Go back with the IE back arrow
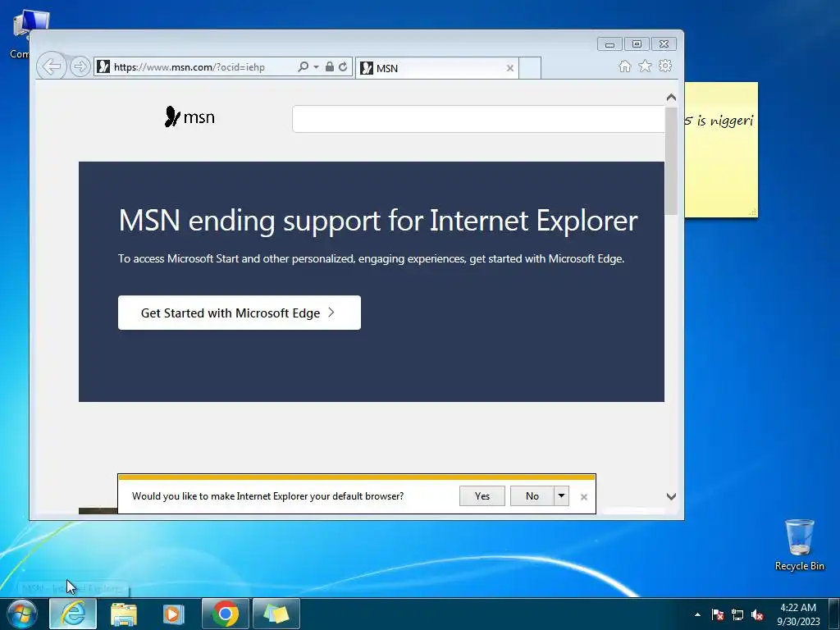This screenshot has height=630, width=840. click(52, 66)
